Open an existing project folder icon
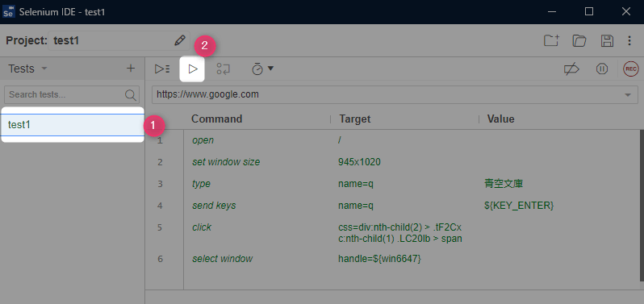Viewport: 644px width, 304px height. pyautogui.click(x=579, y=40)
